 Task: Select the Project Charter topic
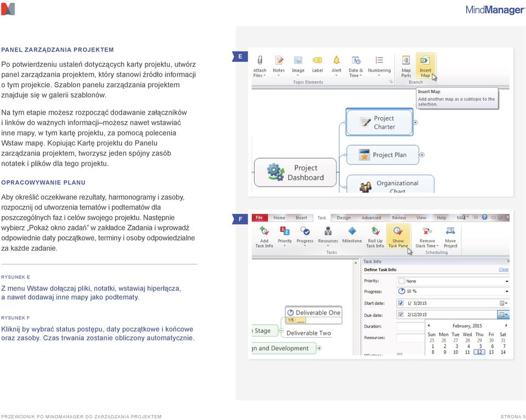coord(379,122)
